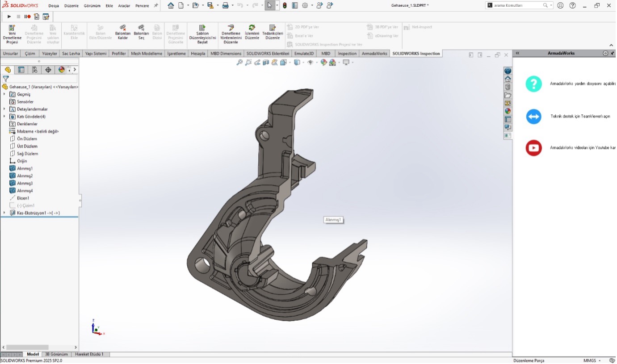Click the ArmadaWorks YouTube play icon

coord(533,148)
